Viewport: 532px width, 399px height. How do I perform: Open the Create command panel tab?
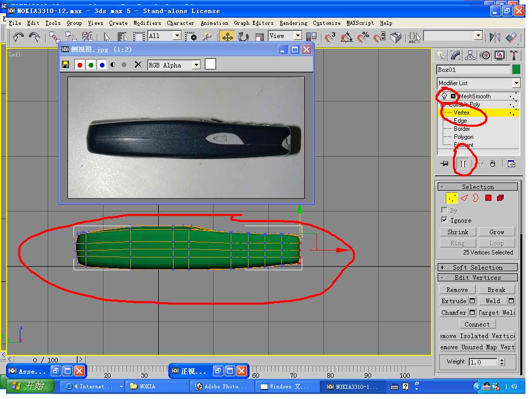coord(441,55)
